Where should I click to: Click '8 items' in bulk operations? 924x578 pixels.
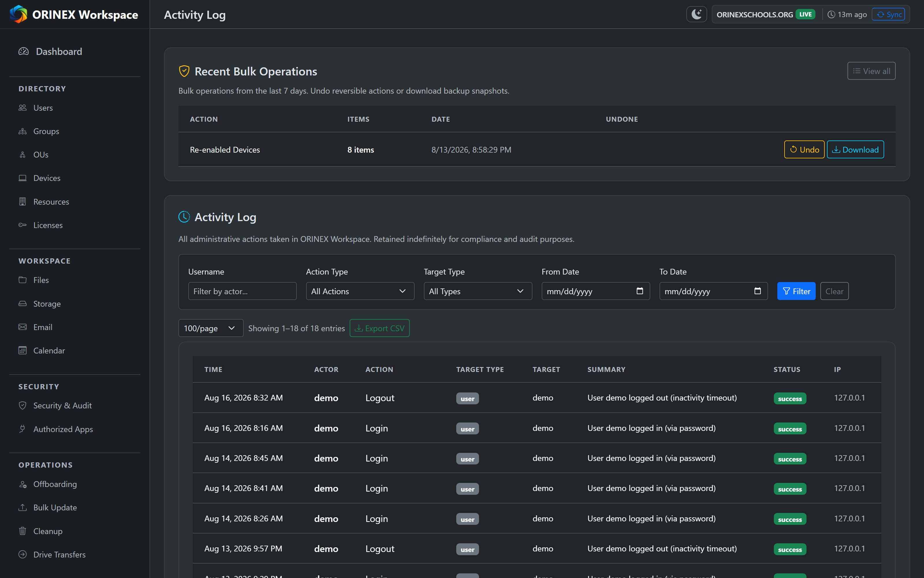(x=360, y=150)
